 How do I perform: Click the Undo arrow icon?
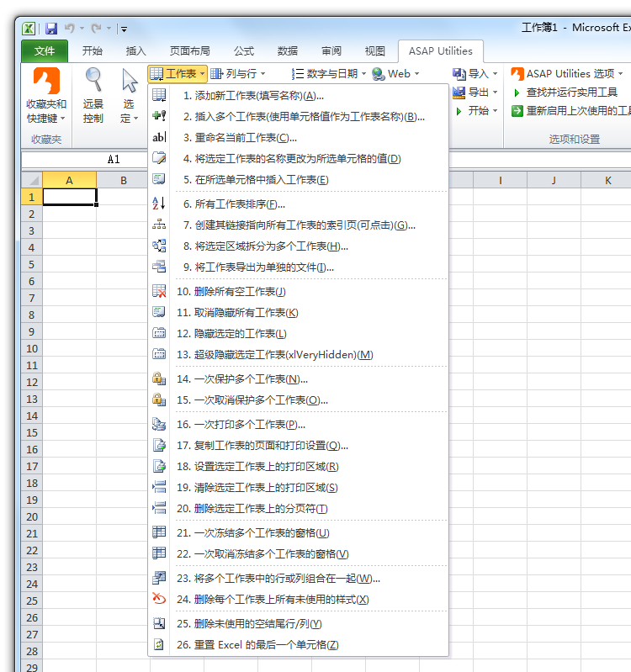[70, 29]
